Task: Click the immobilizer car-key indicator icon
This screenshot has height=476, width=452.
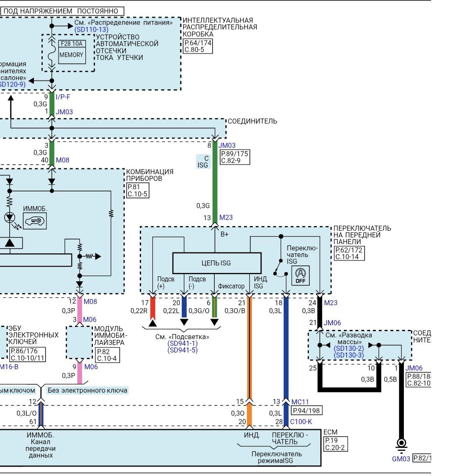Action: click(35, 221)
